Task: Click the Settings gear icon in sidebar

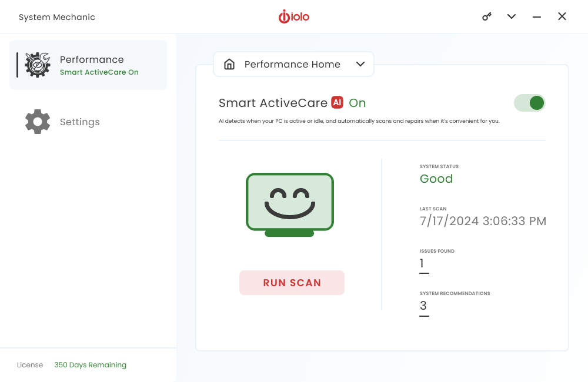Action: [x=38, y=122]
